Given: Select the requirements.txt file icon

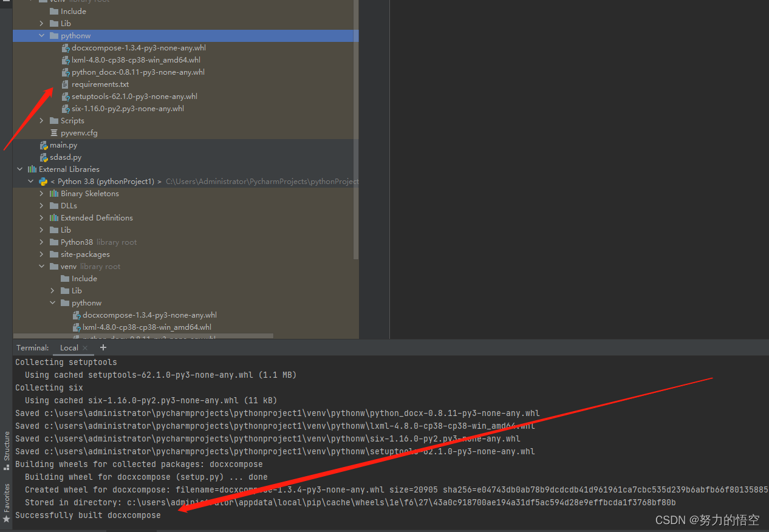Looking at the screenshot, I should click(x=66, y=84).
